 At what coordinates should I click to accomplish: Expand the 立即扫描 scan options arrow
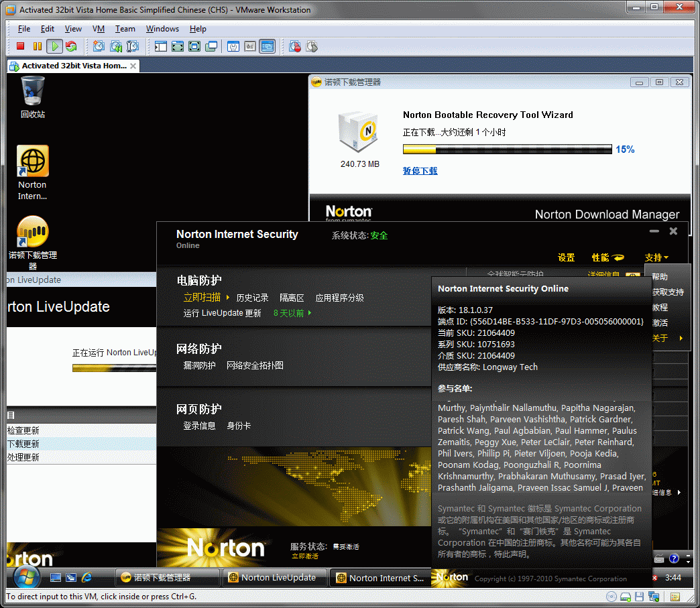(x=228, y=298)
